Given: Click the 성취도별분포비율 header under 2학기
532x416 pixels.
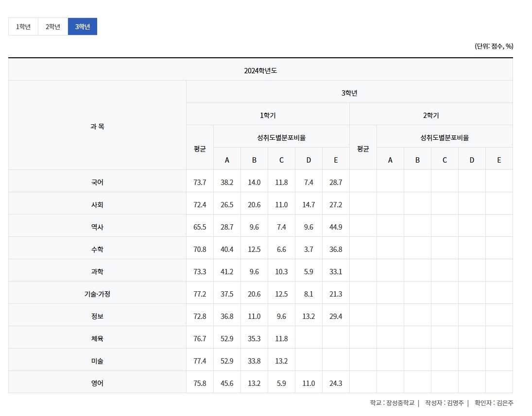Looking at the screenshot, I should coord(445,137).
